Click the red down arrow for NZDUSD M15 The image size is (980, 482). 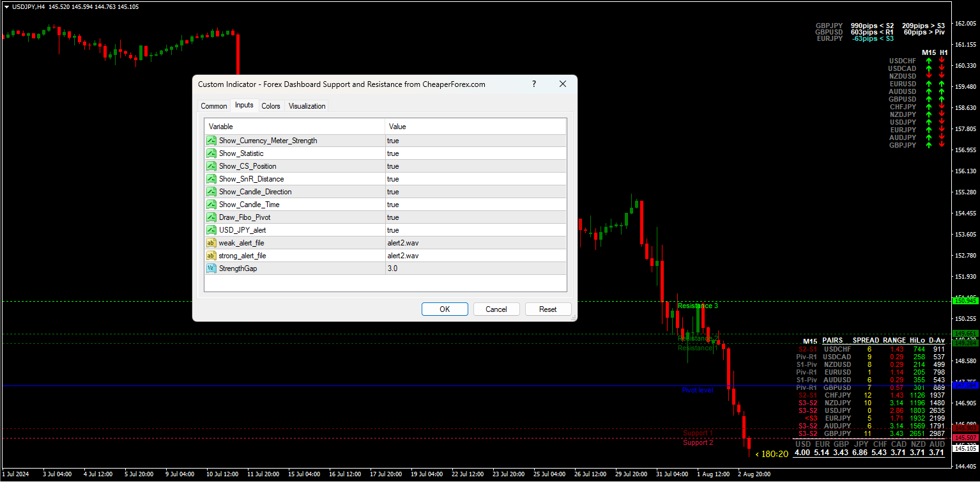[x=929, y=76]
